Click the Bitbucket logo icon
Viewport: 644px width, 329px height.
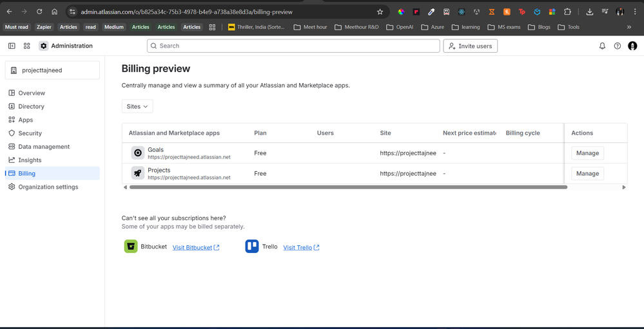pos(131,247)
